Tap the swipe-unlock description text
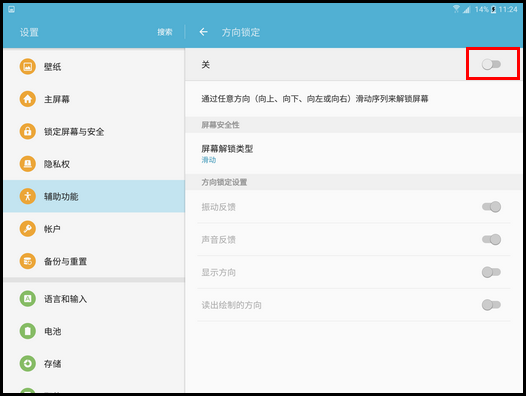The height and width of the screenshot is (396, 526). tap(315, 99)
